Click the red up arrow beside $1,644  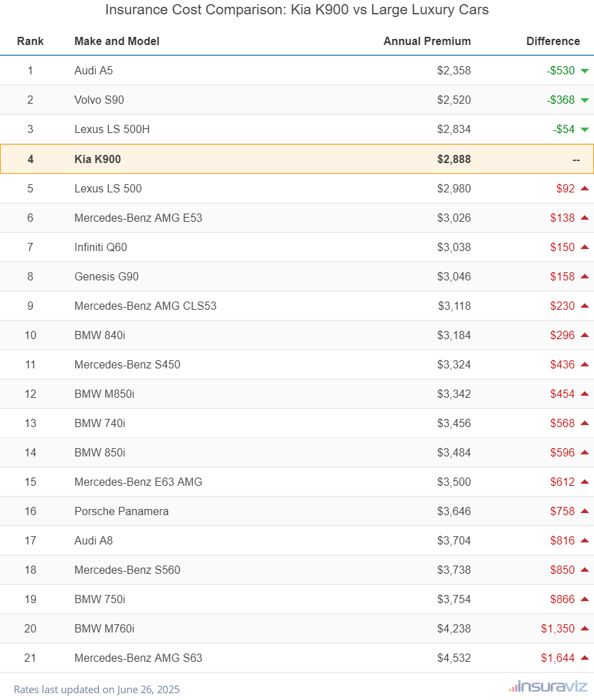tap(584, 658)
